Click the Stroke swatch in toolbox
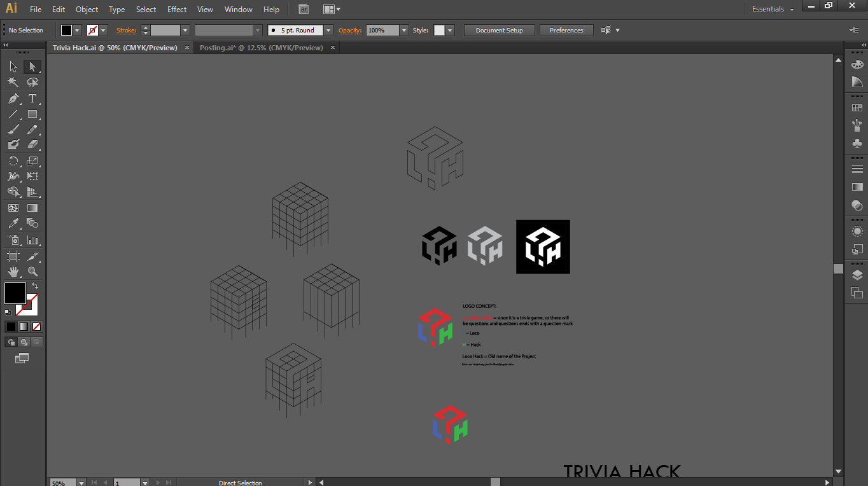868x486 pixels. (x=27, y=305)
